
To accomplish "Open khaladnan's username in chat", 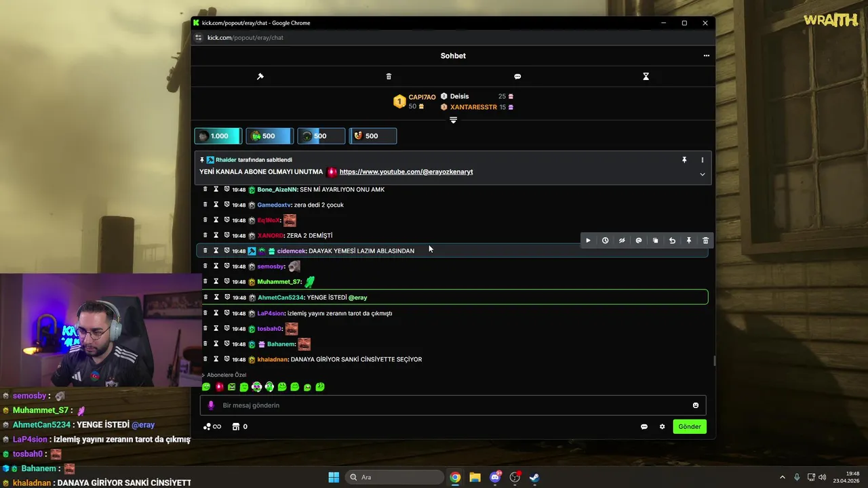I will [273, 359].
